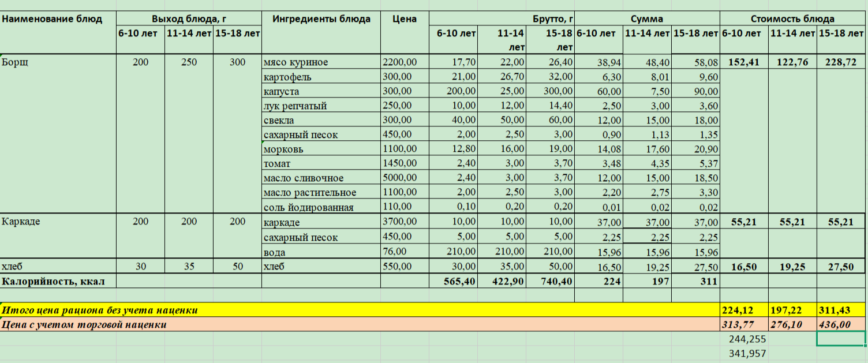
Task: Select the cell containing 244,255
Action: (x=744, y=339)
